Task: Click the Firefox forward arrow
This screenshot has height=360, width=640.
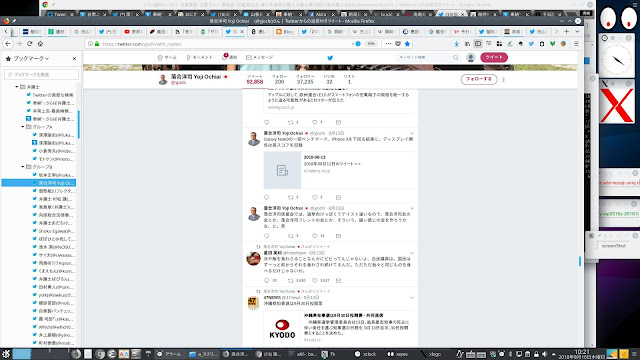Action: pos(19,44)
